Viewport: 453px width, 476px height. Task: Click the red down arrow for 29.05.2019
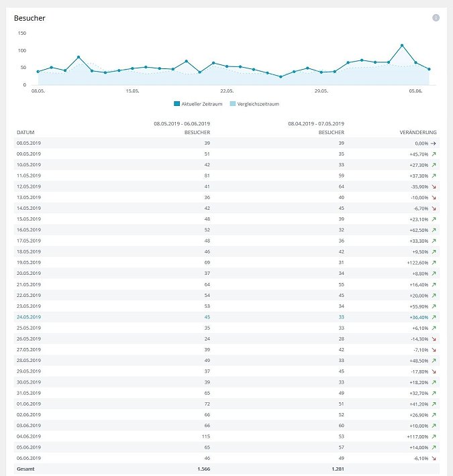coord(434,371)
